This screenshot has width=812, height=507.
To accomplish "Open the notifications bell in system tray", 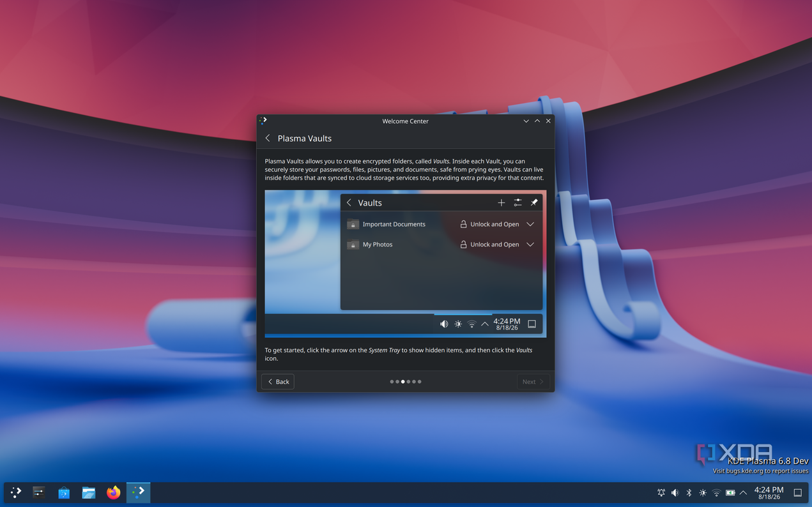I will (x=661, y=493).
